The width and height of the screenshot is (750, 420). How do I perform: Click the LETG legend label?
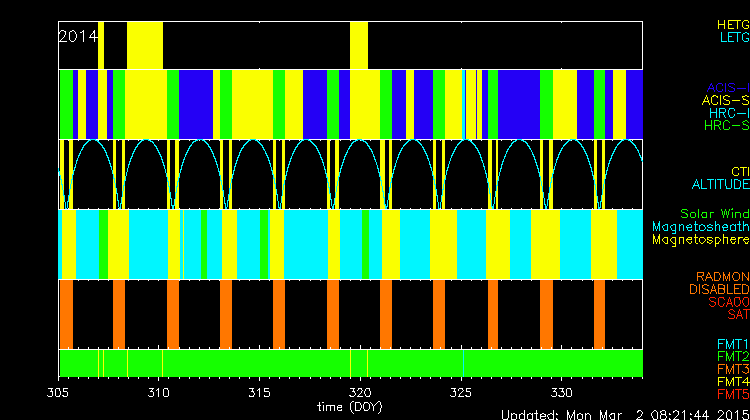[x=734, y=38]
